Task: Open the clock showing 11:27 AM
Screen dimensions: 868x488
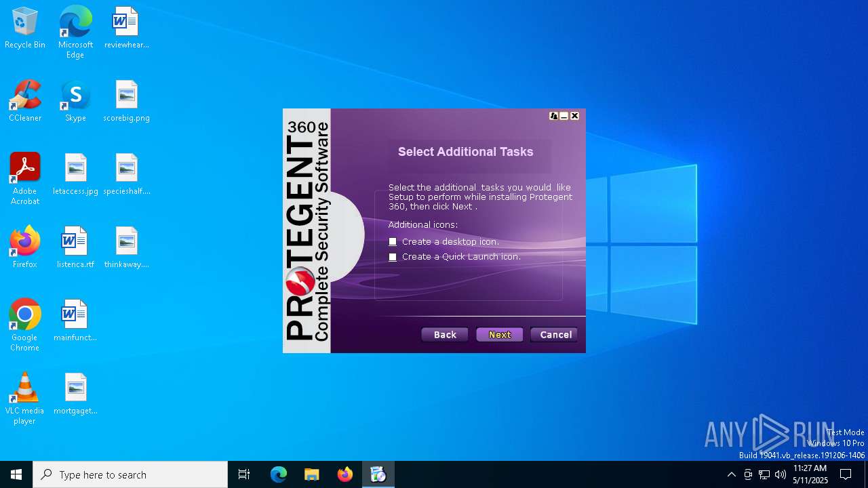Action: (x=810, y=474)
